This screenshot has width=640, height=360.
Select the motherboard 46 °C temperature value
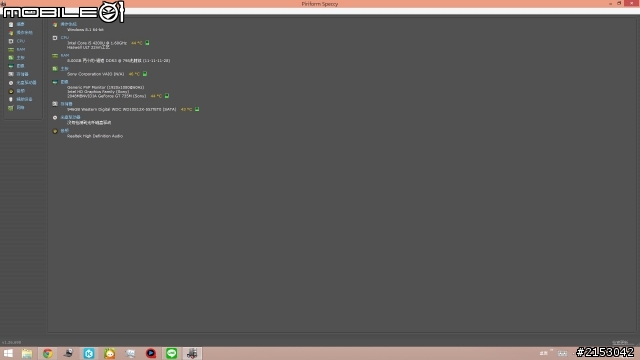point(134,74)
